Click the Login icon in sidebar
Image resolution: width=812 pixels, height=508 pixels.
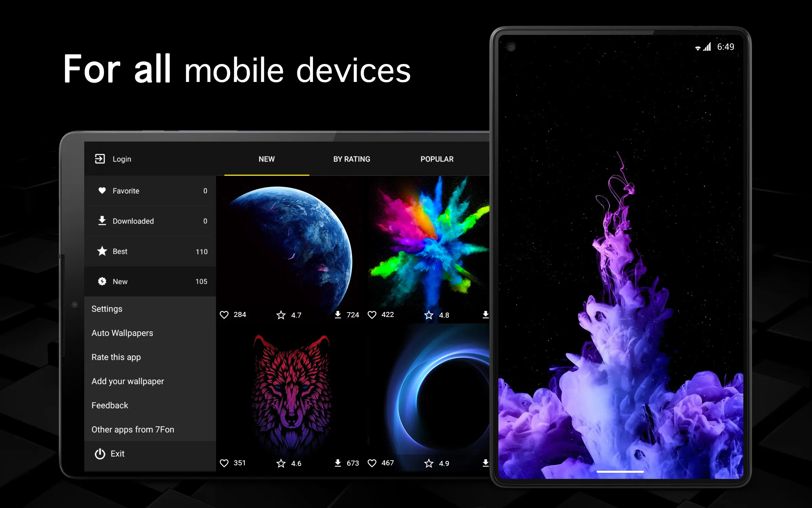100,158
